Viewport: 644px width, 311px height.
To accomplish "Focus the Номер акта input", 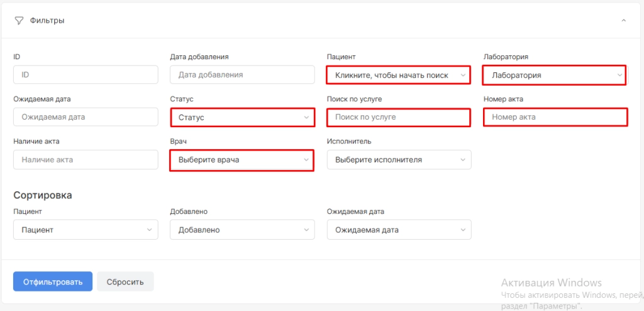I will [x=555, y=117].
